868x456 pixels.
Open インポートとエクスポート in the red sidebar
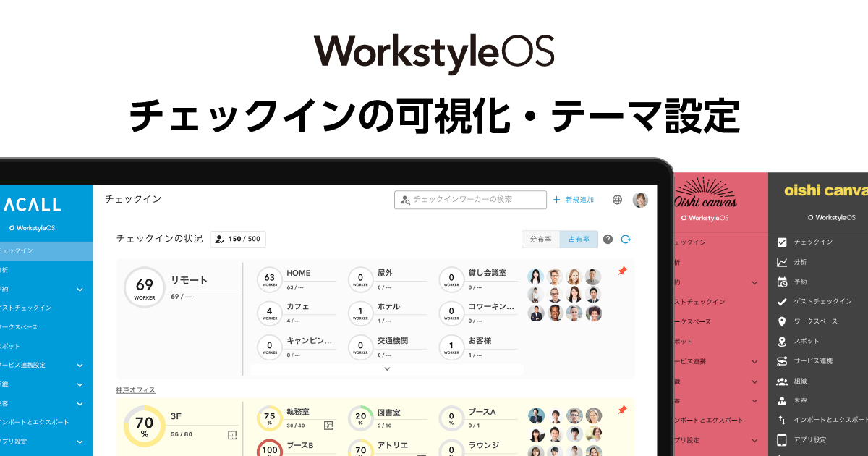point(709,420)
